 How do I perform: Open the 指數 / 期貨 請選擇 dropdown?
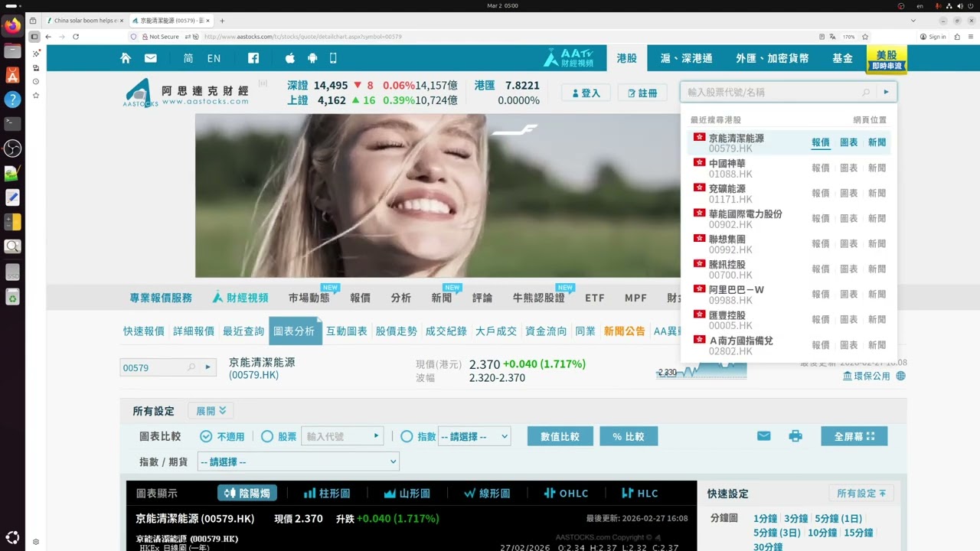[x=299, y=461]
